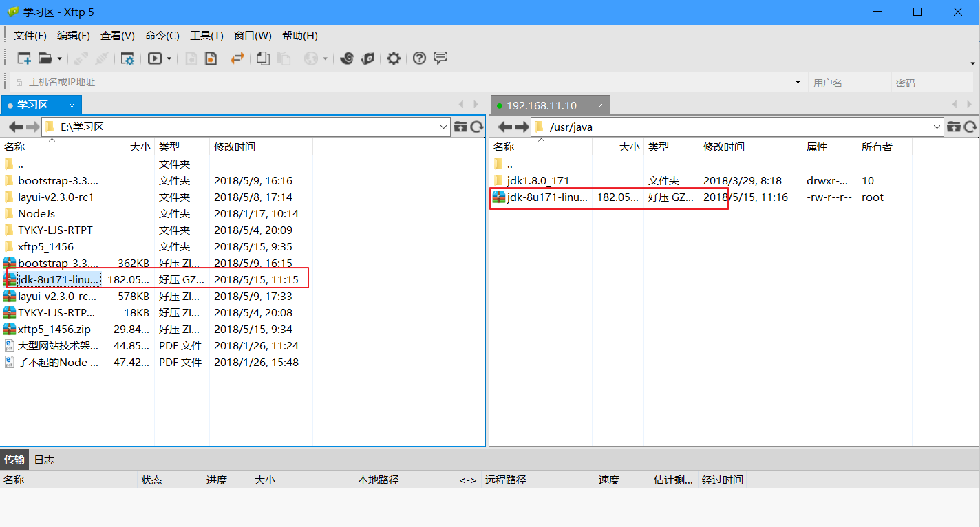This screenshot has width=980, height=527.
Task: Select the NodeJs folder in local pane
Action: click(x=36, y=213)
